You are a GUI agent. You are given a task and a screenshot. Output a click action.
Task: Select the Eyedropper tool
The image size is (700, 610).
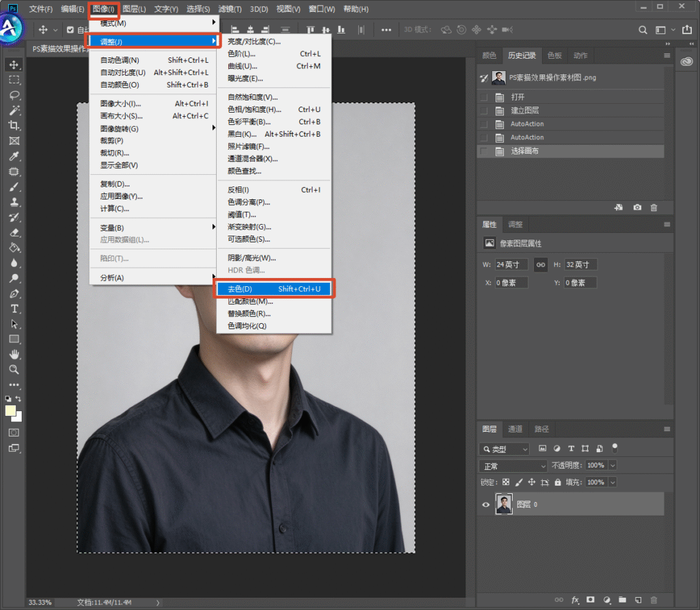(x=14, y=156)
